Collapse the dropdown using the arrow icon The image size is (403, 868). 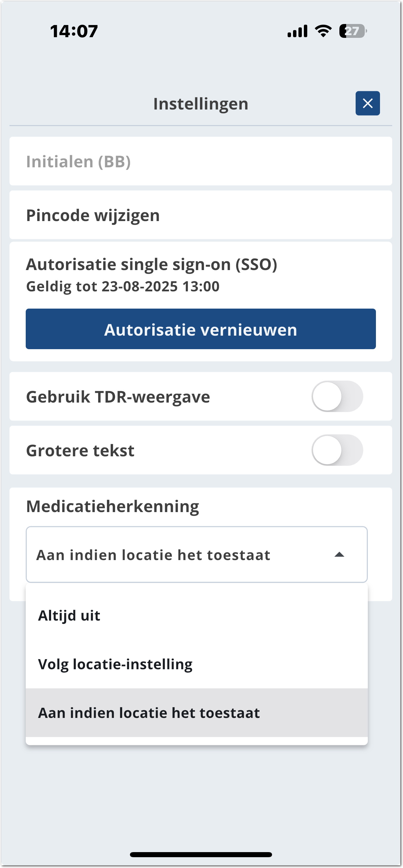pos(339,555)
